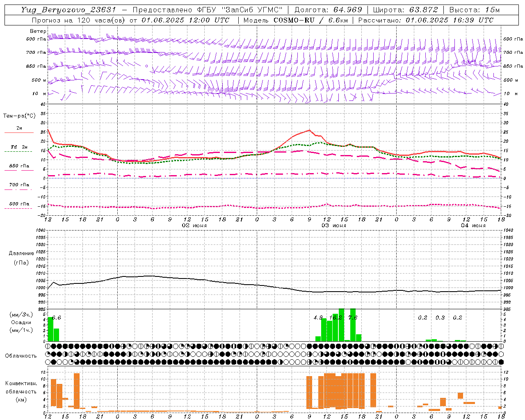Click the Ветер panel label
The image size is (525, 420).
coord(38,31)
